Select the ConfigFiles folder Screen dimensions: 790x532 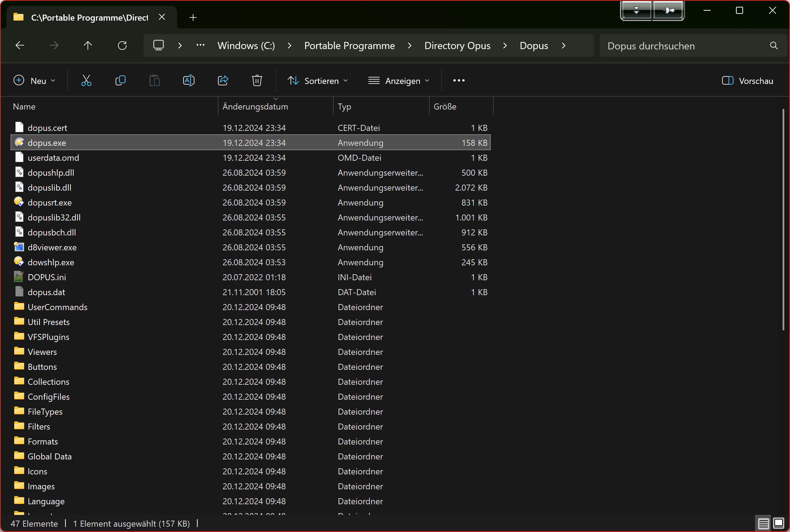pyautogui.click(x=251, y=397)
